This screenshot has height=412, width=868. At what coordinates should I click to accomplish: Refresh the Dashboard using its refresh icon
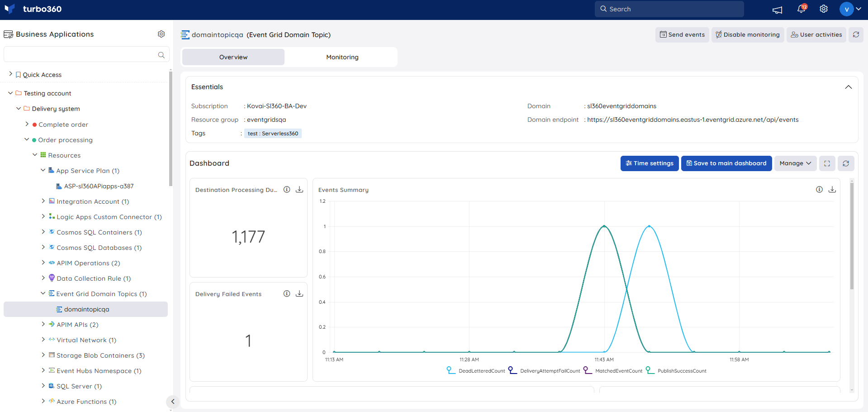pos(846,163)
